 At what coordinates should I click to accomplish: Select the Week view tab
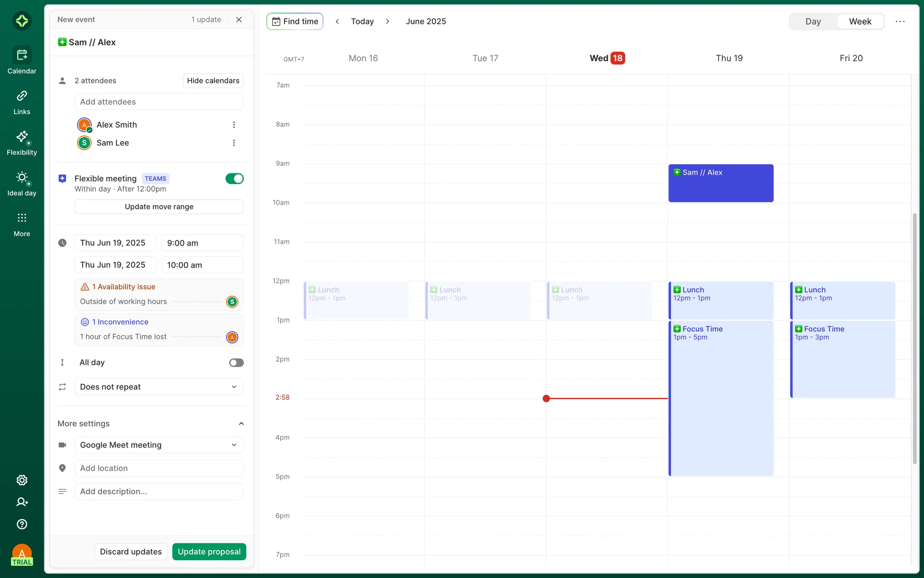(860, 21)
